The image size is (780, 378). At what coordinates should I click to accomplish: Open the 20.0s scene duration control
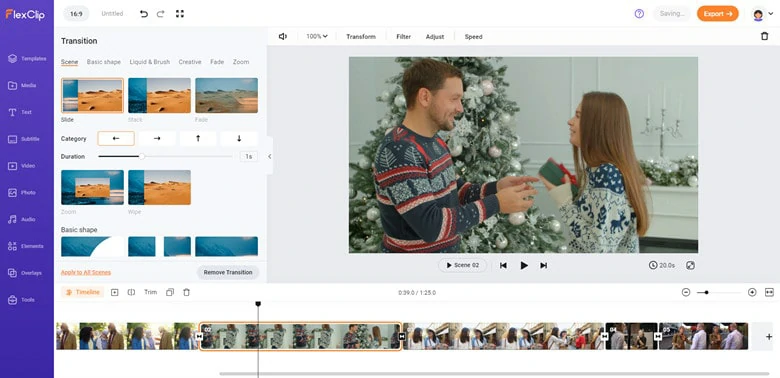(x=662, y=266)
